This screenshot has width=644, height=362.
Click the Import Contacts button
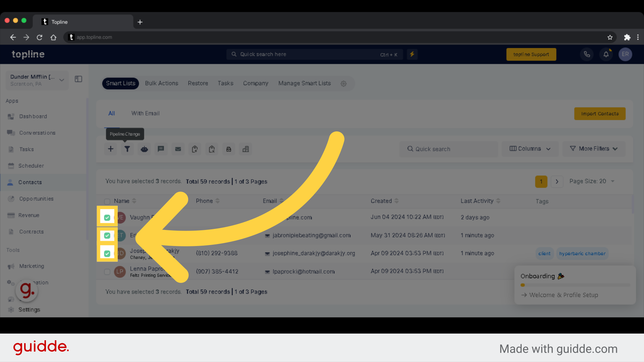coord(600,114)
